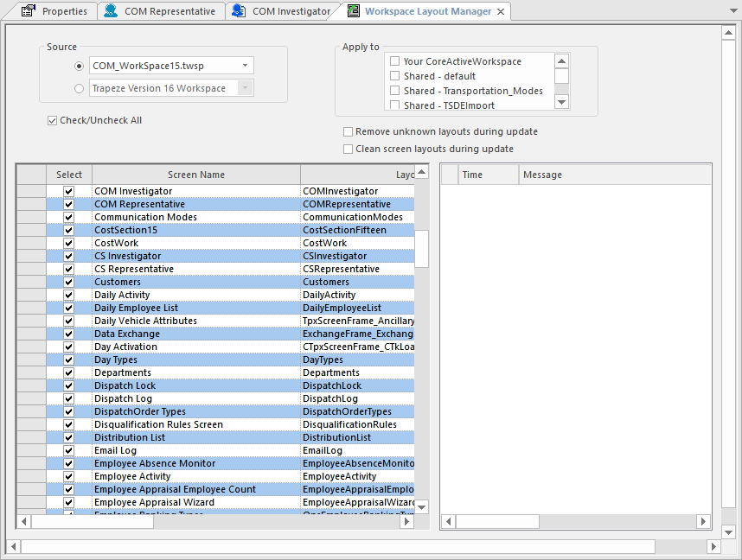Enable Clean screen layouts during update
The height and width of the screenshot is (560, 742).
click(x=348, y=149)
